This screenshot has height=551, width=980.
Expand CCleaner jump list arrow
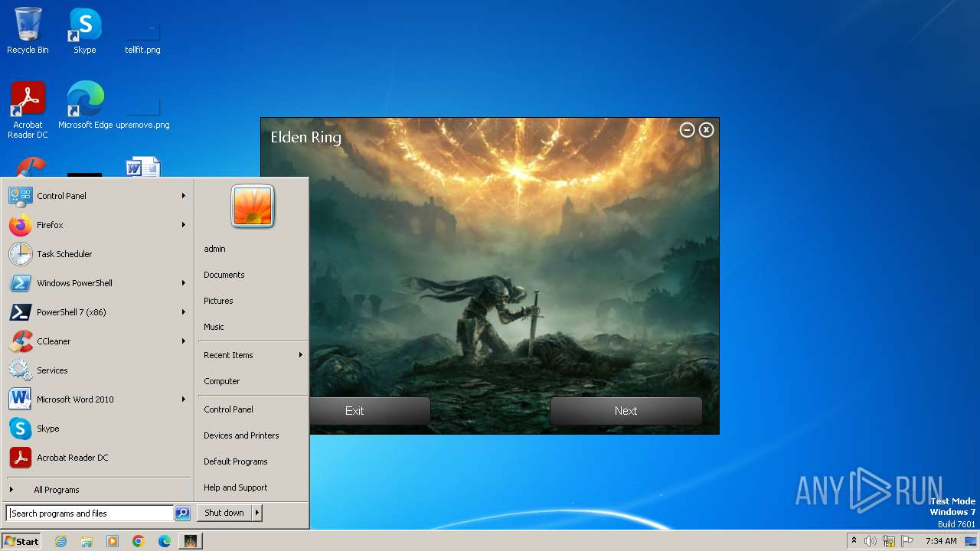184,341
